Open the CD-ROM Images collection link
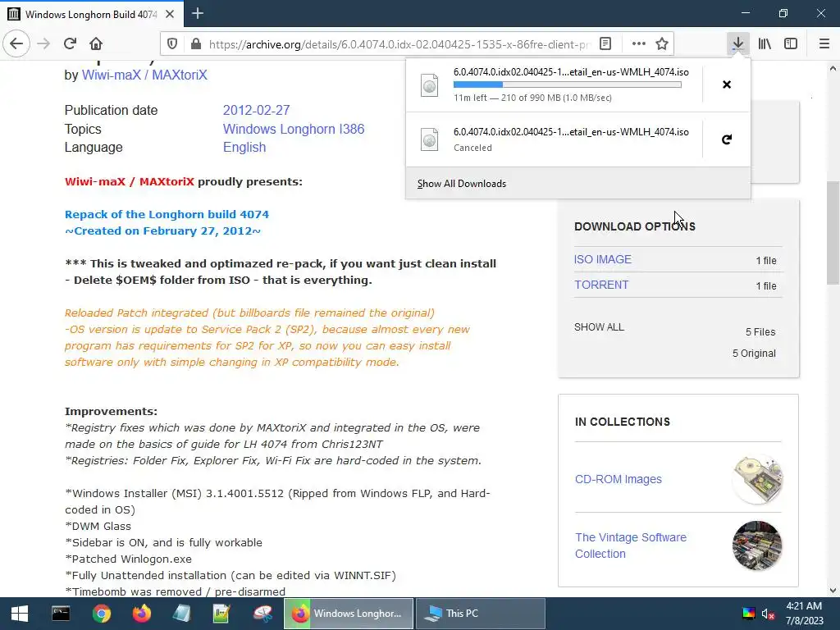 pyautogui.click(x=619, y=479)
